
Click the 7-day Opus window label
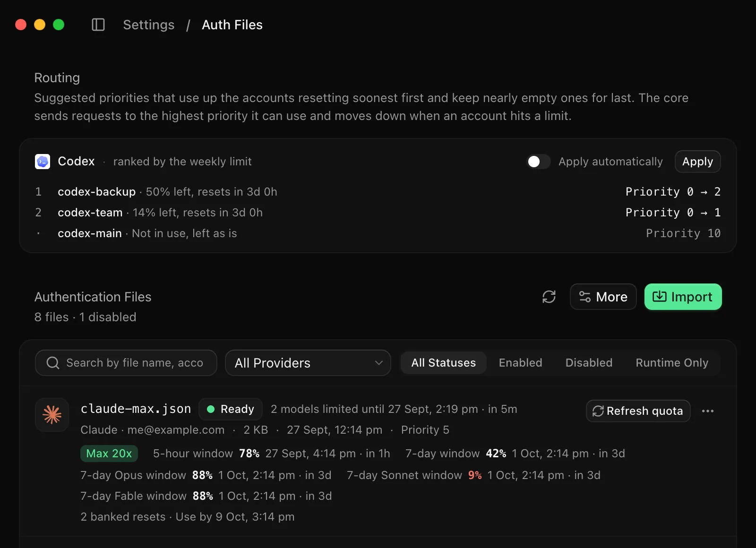coord(133,475)
